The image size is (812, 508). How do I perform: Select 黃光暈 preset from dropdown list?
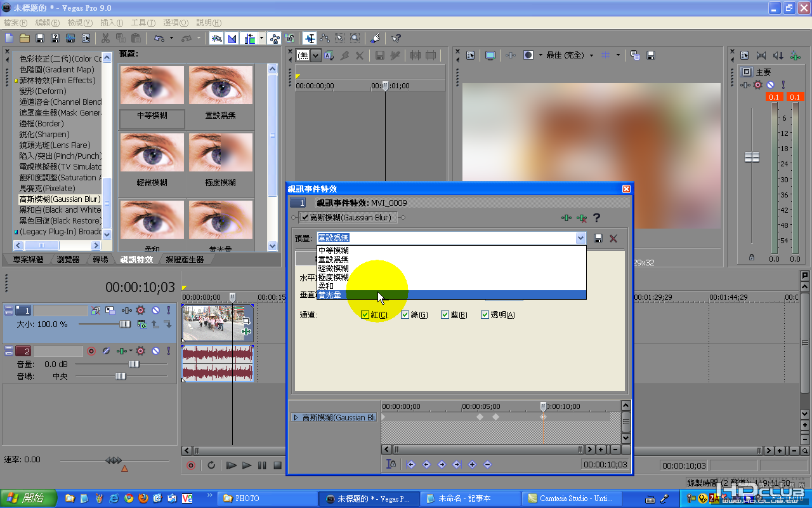pos(451,295)
